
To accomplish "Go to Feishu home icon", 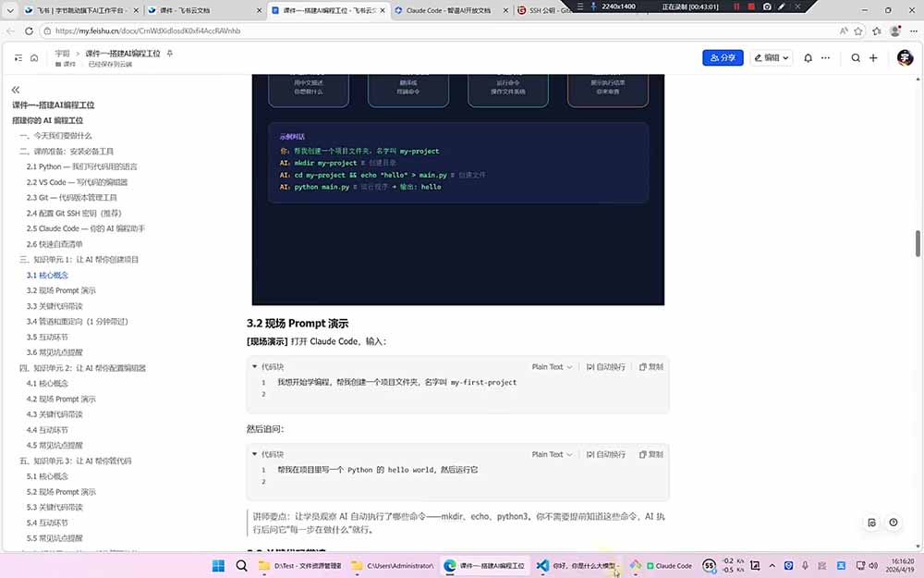I will [x=34, y=57].
